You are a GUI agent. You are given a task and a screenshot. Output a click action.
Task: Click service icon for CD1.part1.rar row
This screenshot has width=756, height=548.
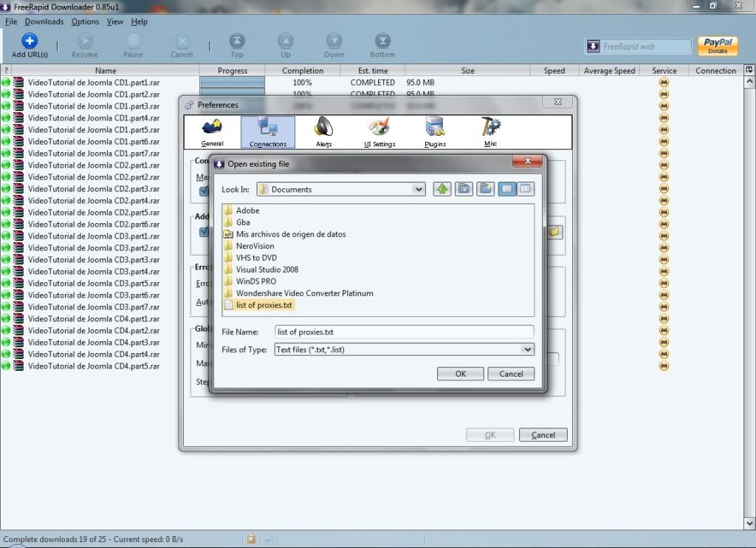point(664,83)
